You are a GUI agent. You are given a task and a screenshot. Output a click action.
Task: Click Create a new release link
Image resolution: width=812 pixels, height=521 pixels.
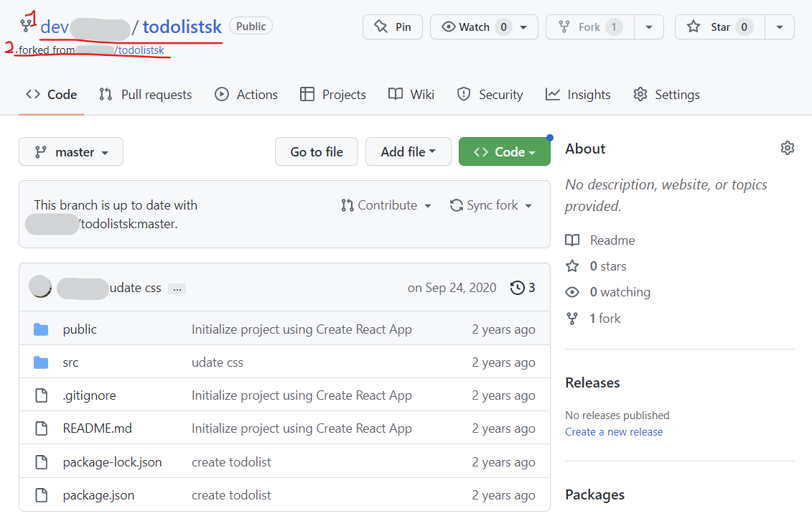coord(614,432)
